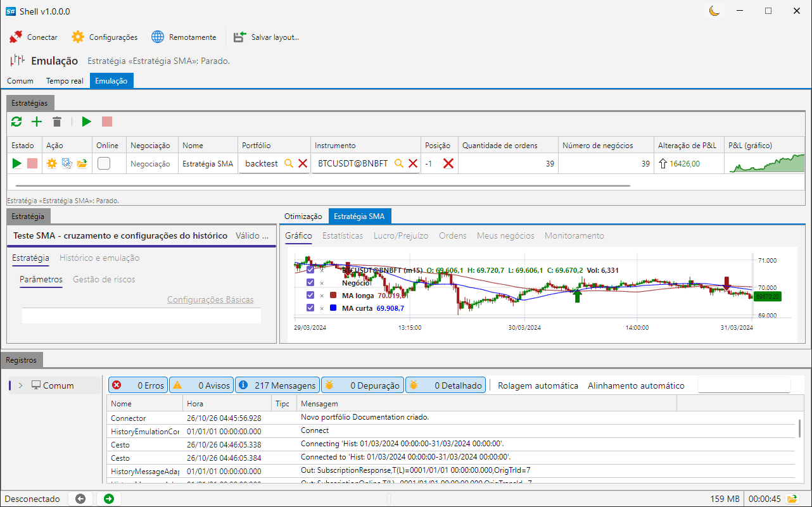Viewport: 812px width, 507px height.
Task: Switch to the Tempo real tab
Action: coord(65,81)
